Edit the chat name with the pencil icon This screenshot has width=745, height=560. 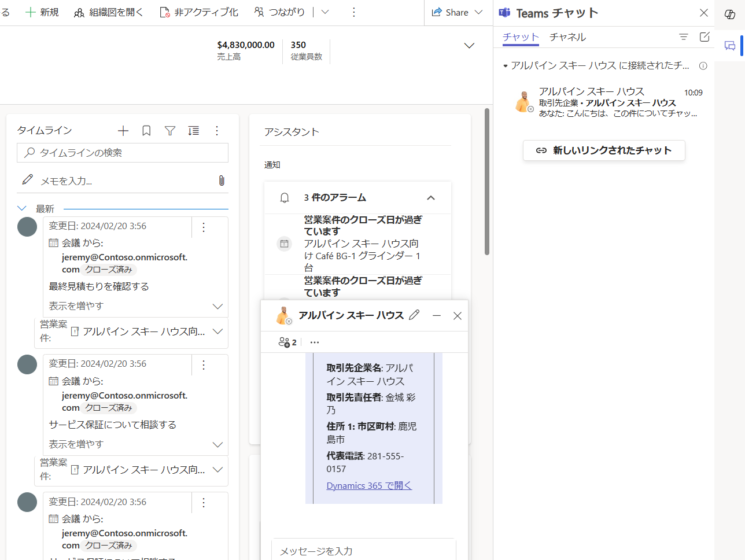414,315
